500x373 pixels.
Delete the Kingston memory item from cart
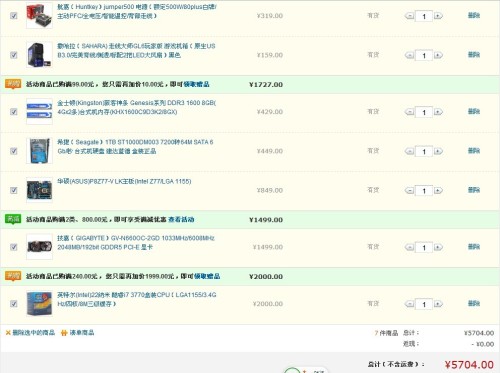[474, 111]
